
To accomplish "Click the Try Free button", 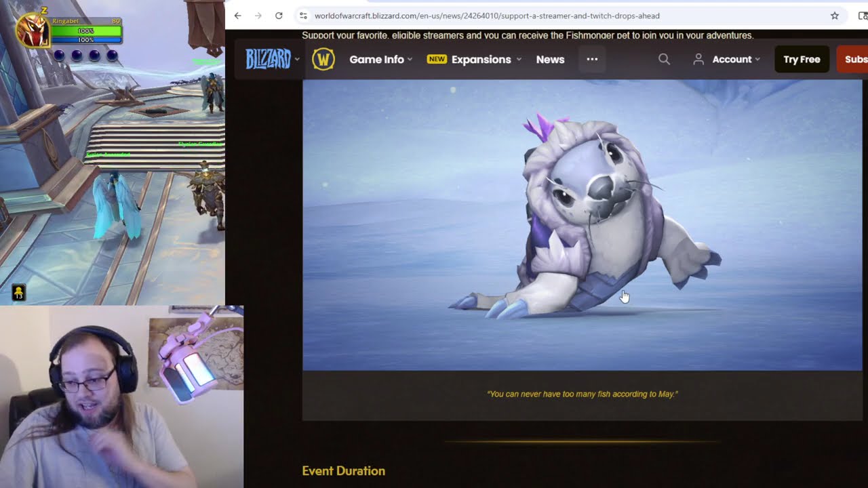I will pyautogui.click(x=802, y=60).
